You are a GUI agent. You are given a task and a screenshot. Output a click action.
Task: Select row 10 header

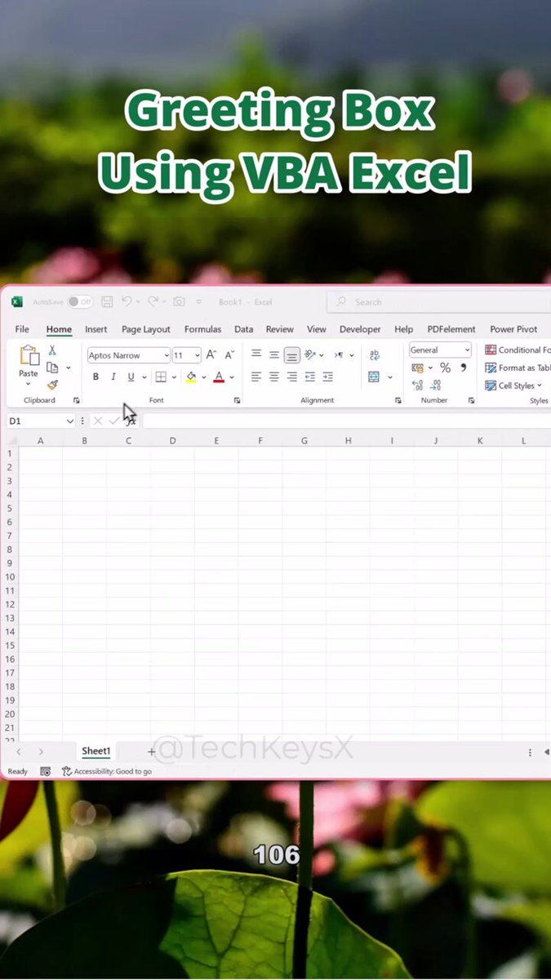(x=10, y=577)
